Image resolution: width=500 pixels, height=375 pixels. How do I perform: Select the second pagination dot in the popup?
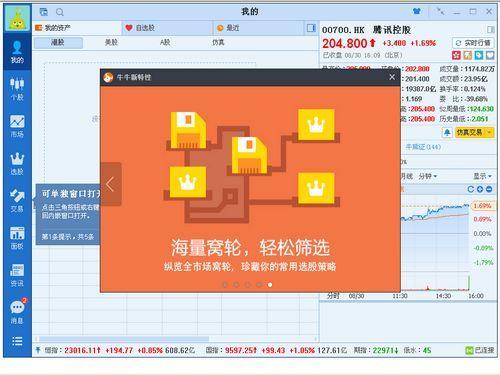236,285
